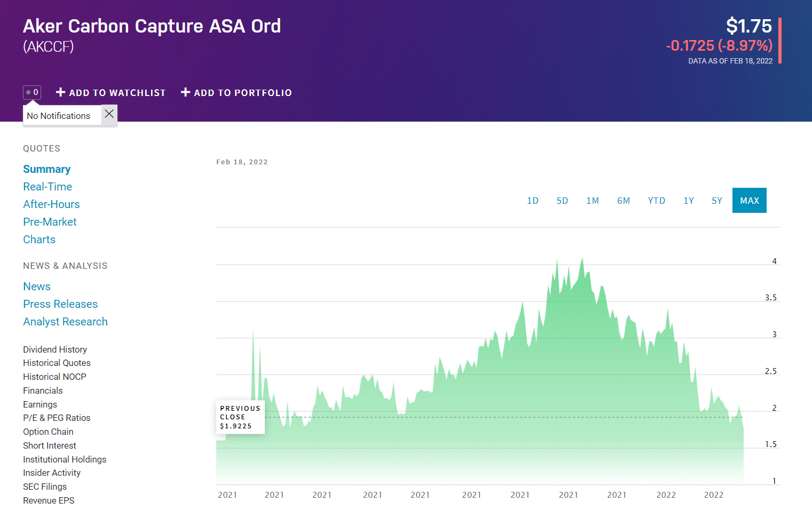
Task: Open Historical NOCP
Action: click(x=54, y=377)
